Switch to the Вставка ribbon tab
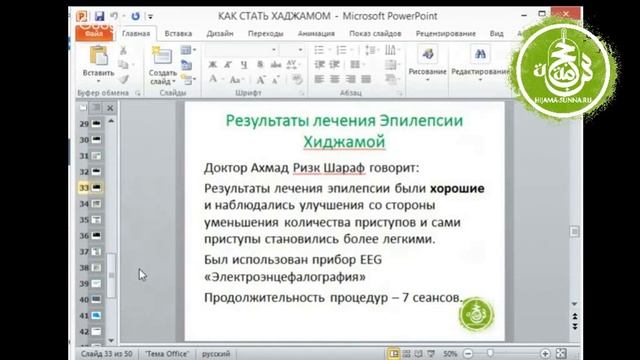This screenshot has height=360, width=640. pyautogui.click(x=178, y=33)
